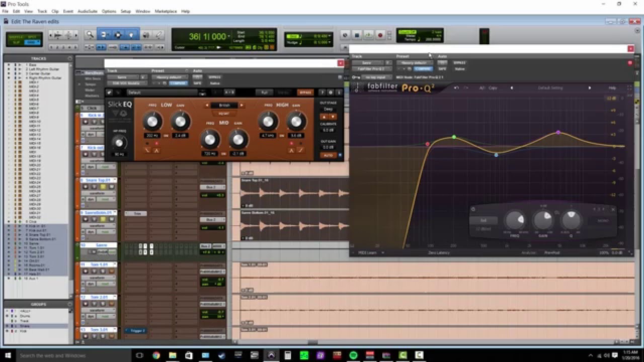Toggle the SlickEQ High band ON switch

282,136
